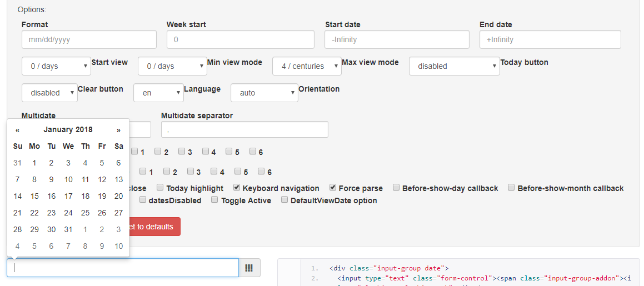Image resolution: width=644 pixels, height=286 pixels.
Task: Go to next month in datepicker
Action: 118,130
